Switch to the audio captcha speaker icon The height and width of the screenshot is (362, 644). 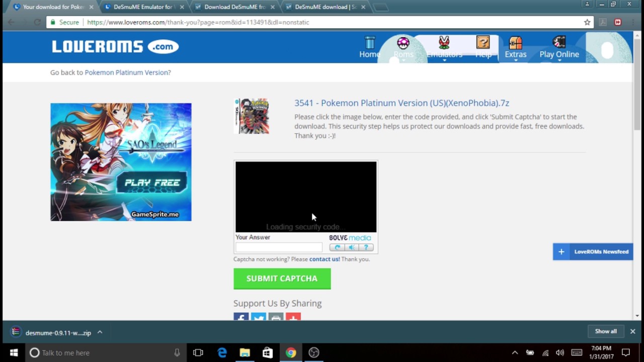[x=352, y=247]
